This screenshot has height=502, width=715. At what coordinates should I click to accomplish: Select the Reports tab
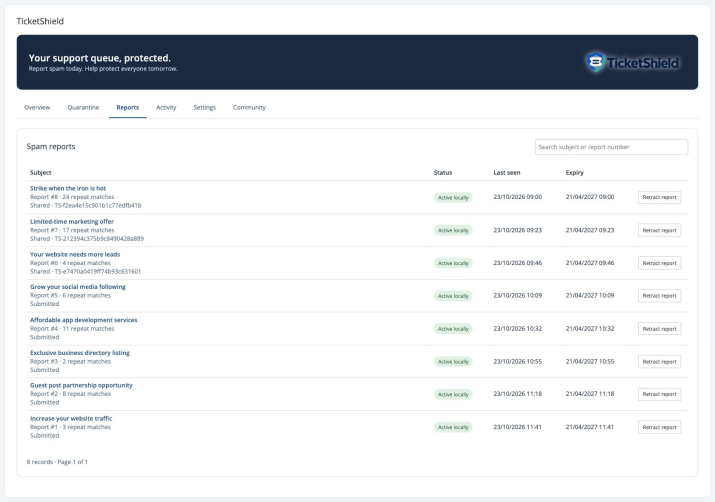(x=128, y=108)
